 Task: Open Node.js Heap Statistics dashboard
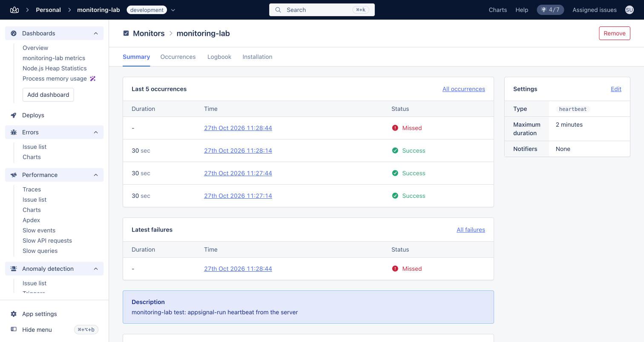point(55,68)
